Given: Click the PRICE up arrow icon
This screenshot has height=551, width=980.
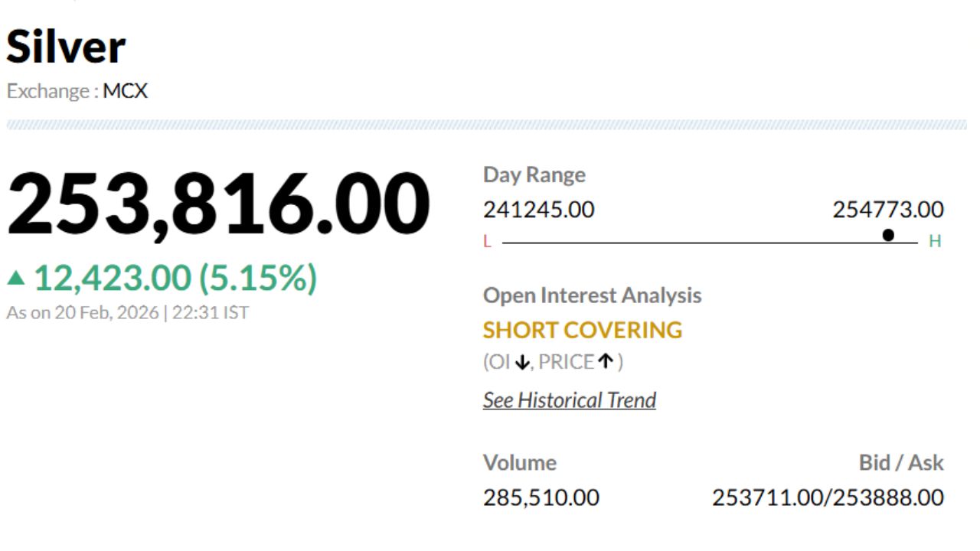Looking at the screenshot, I should coord(606,361).
